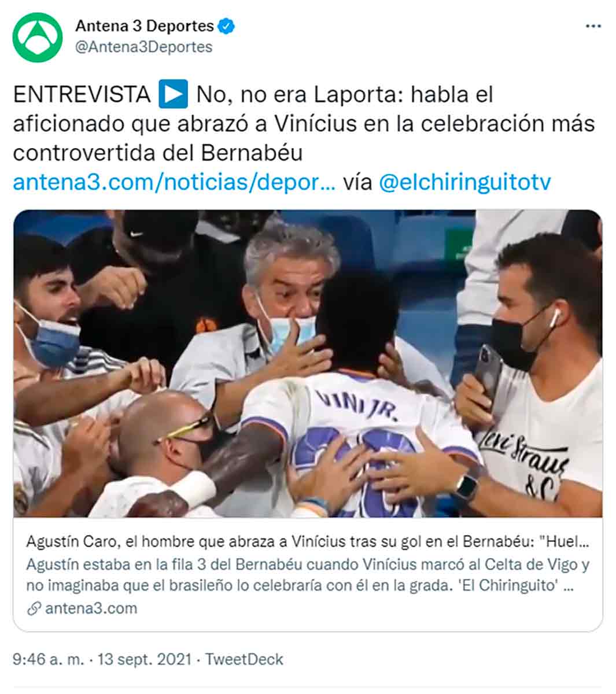Screen dimensions: 616x694
Task: Open the antena3.com/noticias/depor… link
Action: (x=174, y=182)
